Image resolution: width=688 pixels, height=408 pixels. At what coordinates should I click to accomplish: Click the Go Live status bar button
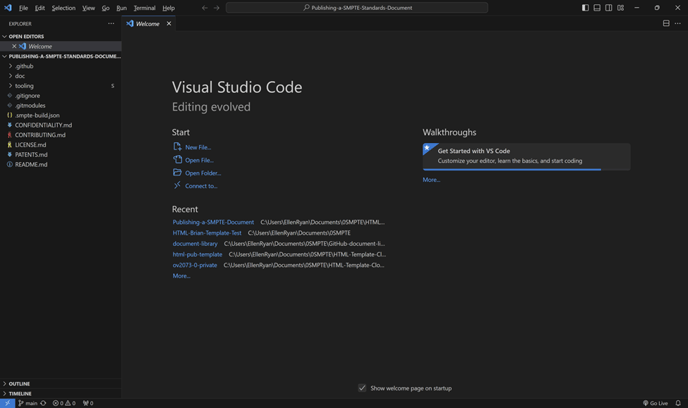point(656,403)
